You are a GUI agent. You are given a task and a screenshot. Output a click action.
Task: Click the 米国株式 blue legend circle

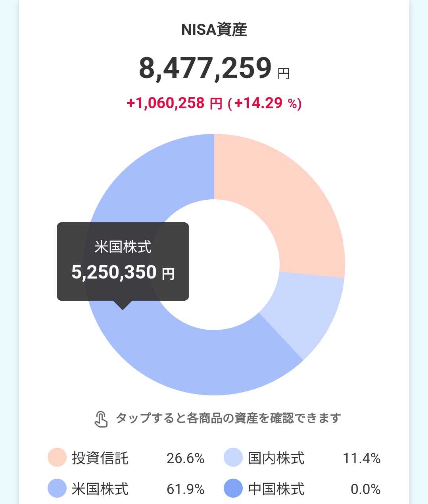point(57,488)
